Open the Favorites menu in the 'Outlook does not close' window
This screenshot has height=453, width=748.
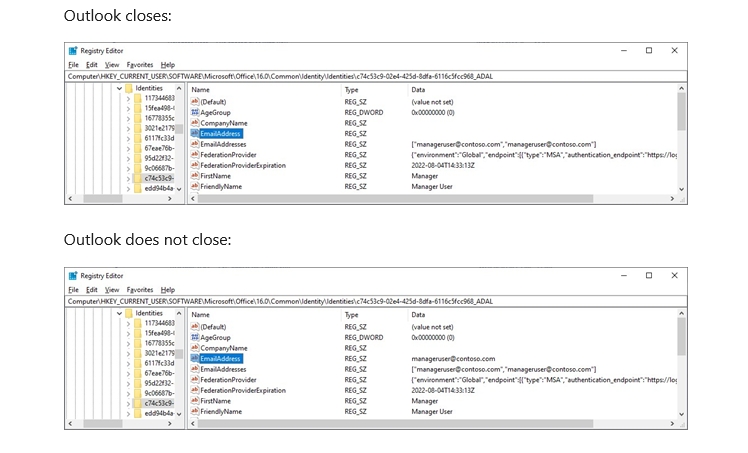140,289
